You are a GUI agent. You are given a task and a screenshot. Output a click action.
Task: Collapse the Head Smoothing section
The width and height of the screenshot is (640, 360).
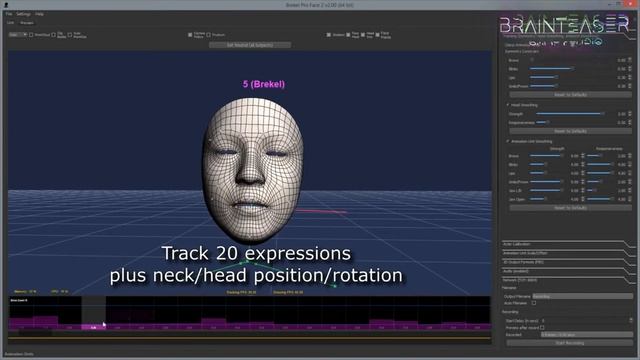508,105
